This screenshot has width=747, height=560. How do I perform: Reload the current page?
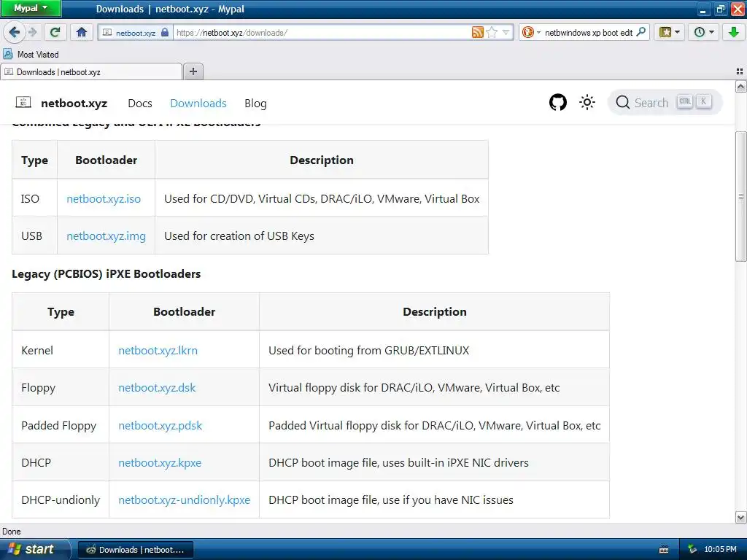pyautogui.click(x=55, y=32)
